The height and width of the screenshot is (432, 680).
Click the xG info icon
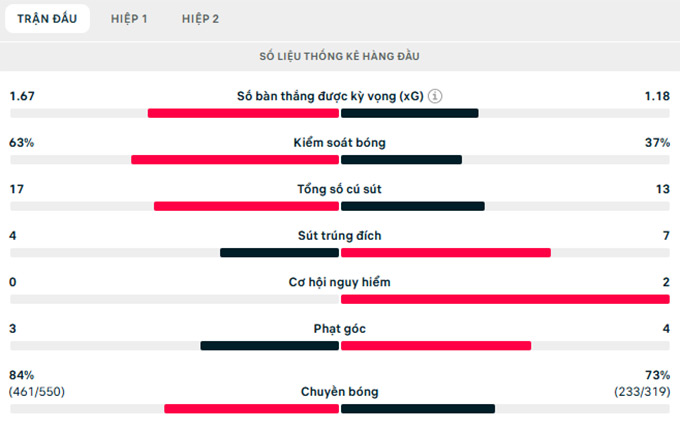click(x=436, y=97)
